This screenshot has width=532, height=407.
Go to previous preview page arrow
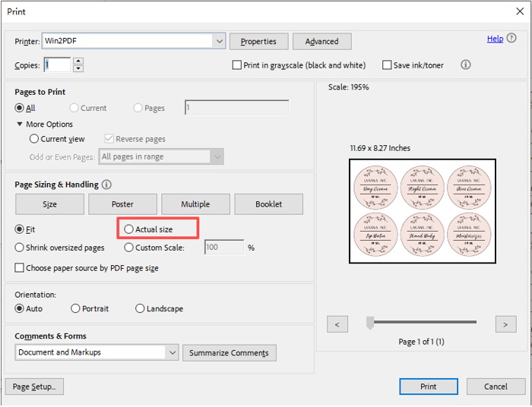[337, 325]
